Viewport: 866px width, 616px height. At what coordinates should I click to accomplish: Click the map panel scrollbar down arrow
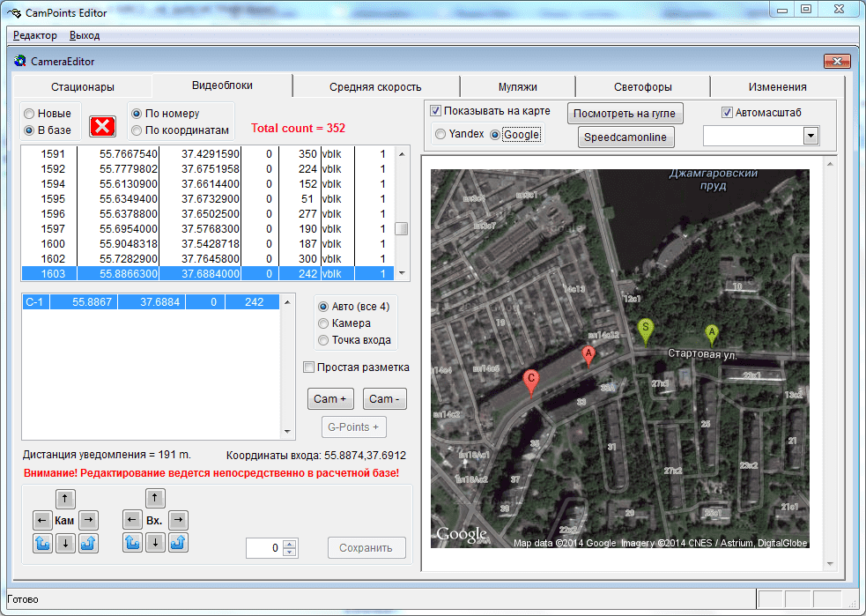[x=830, y=564]
